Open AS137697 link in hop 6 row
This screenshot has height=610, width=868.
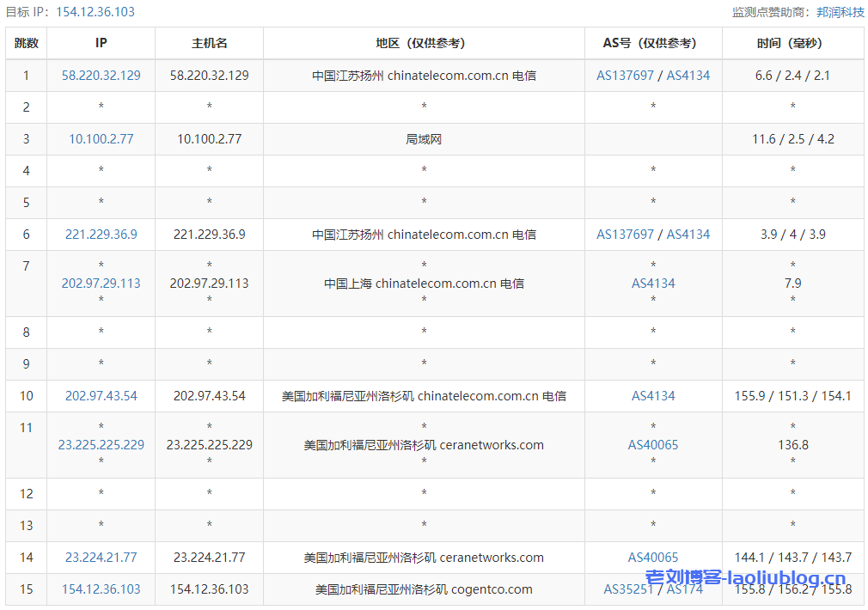click(626, 235)
